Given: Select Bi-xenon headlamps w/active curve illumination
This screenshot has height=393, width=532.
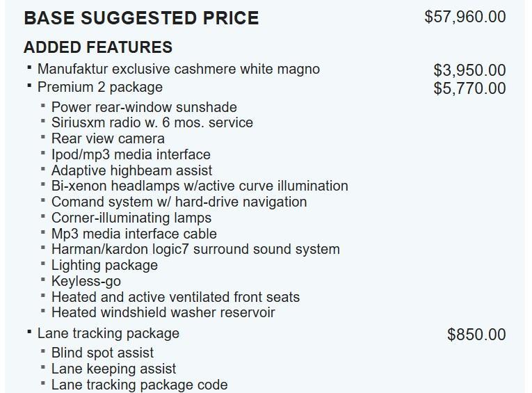Looking at the screenshot, I should pyautogui.click(x=200, y=186).
